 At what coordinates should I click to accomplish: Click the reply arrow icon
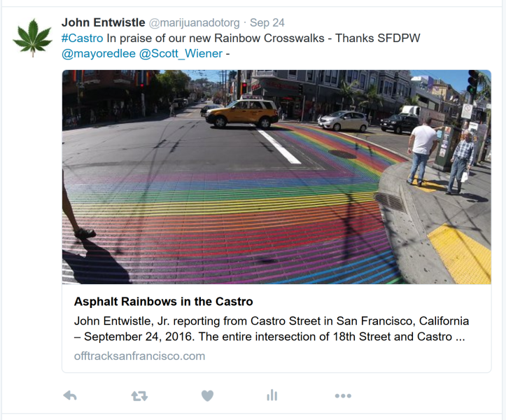pos(70,395)
